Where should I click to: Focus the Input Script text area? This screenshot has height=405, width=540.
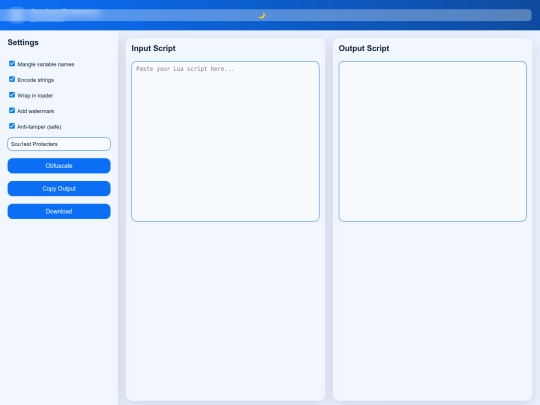[225, 142]
